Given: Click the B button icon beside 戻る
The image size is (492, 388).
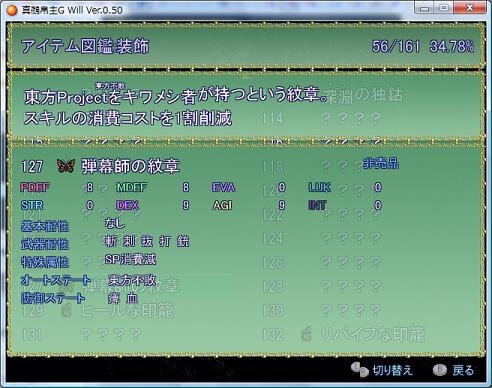Looking at the screenshot, I should point(440,369).
